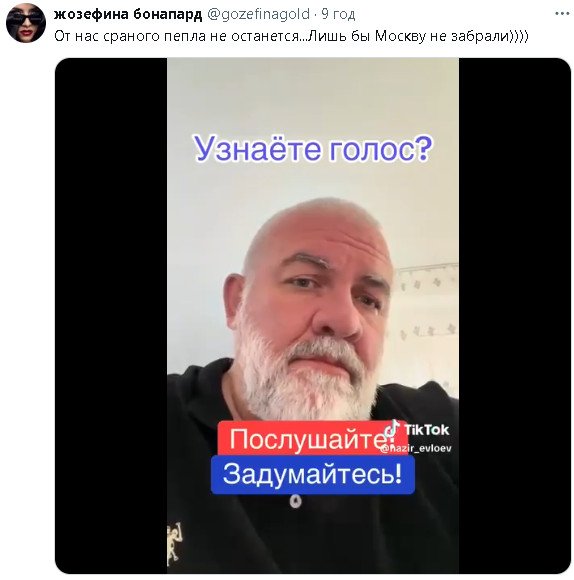Viewport: 574px width, 580px height.
Task: Open жозефина бонапард display name link
Action: 128,14
